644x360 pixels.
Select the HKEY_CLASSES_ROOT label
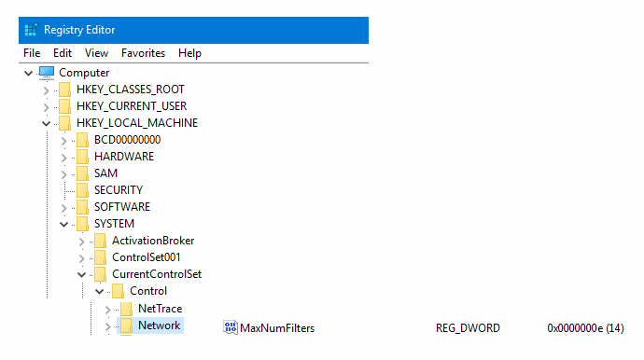pyautogui.click(x=130, y=90)
